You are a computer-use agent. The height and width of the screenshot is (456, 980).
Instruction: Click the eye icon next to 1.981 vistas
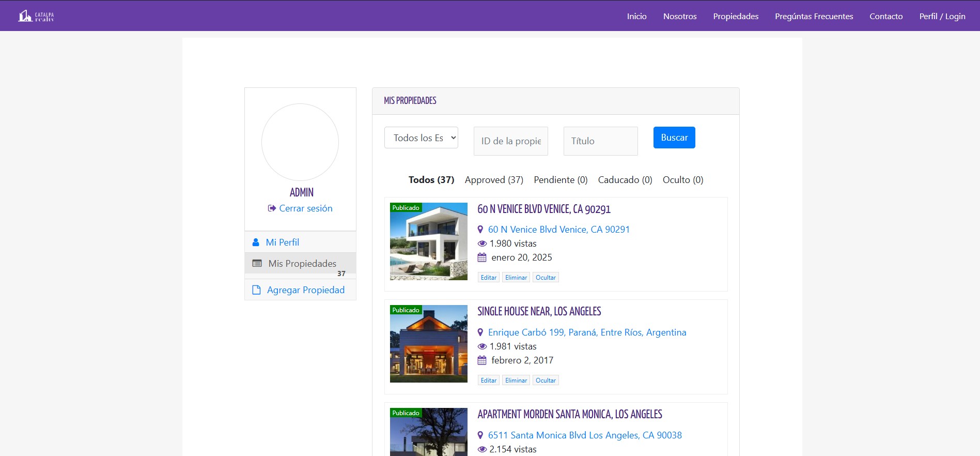(x=482, y=346)
